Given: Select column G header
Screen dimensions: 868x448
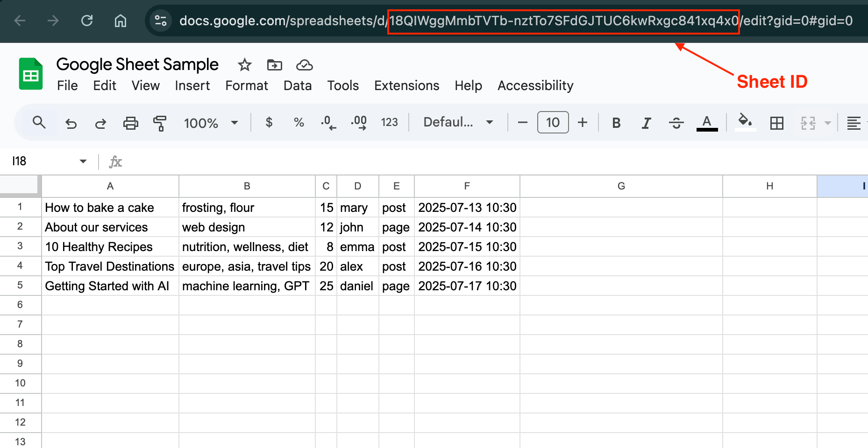Looking at the screenshot, I should 621,186.
